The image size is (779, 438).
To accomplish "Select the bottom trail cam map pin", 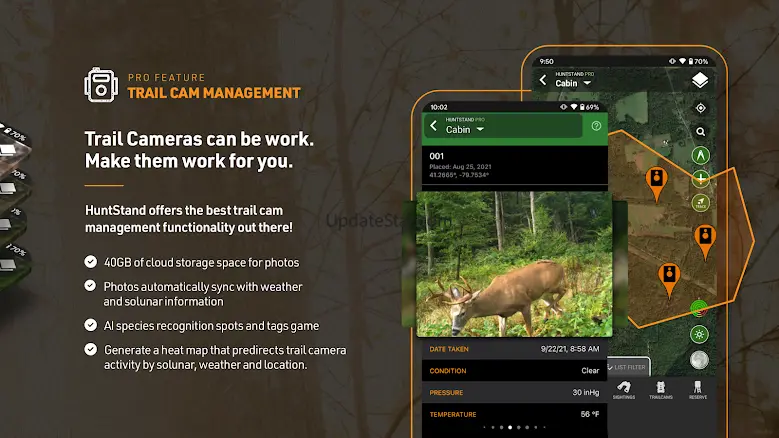I will coord(669,280).
